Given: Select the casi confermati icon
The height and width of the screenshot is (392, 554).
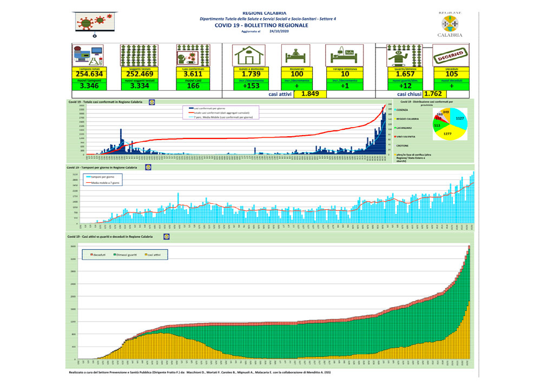Looking at the screenshot, I should 193,56.
